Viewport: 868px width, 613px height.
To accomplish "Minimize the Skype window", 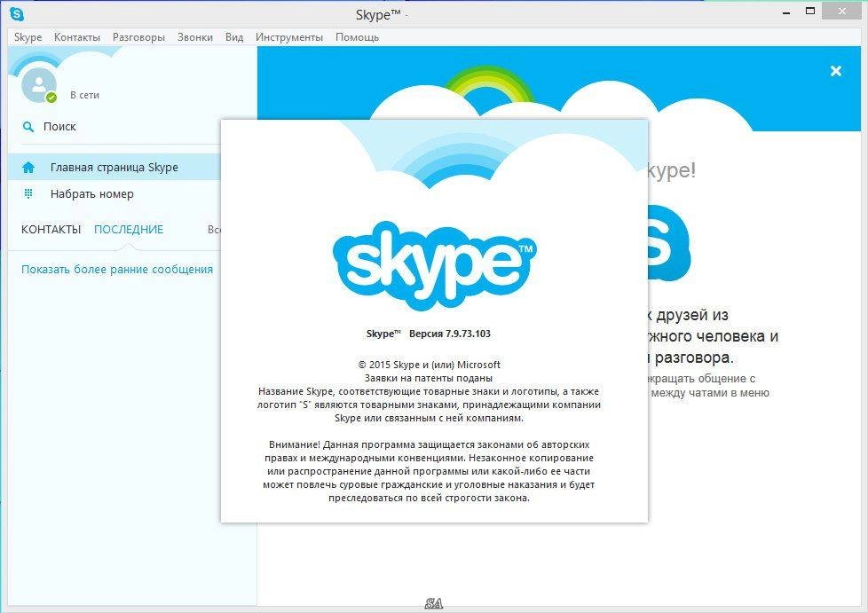I will tap(786, 12).
